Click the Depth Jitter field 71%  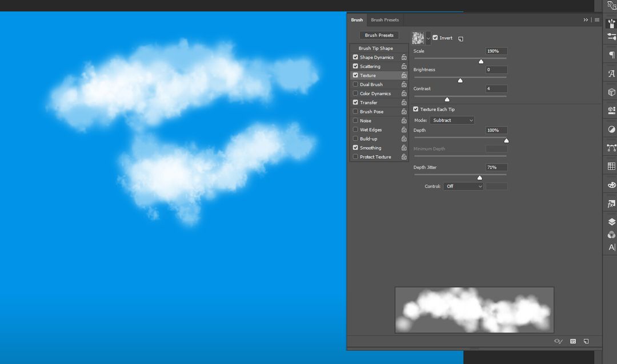[496, 167]
